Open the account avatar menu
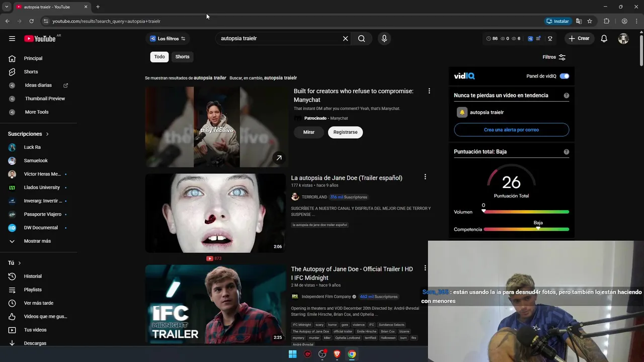 [x=623, y=39]
